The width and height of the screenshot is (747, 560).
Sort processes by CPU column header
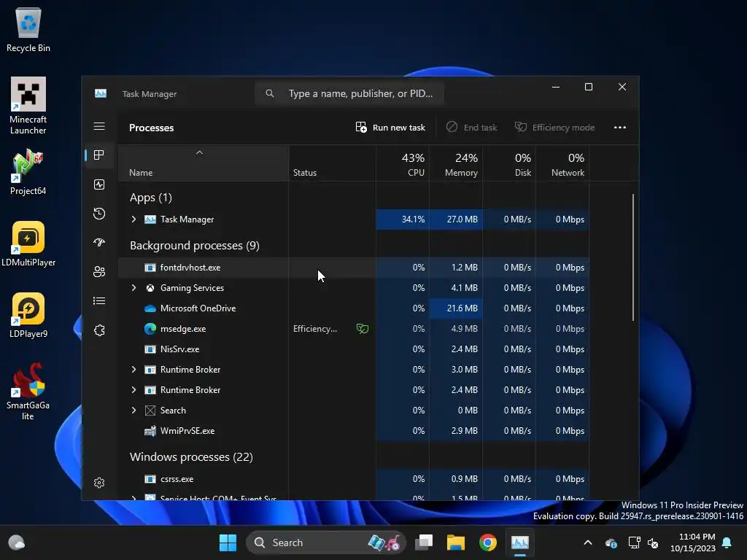(x=403, y=164)
